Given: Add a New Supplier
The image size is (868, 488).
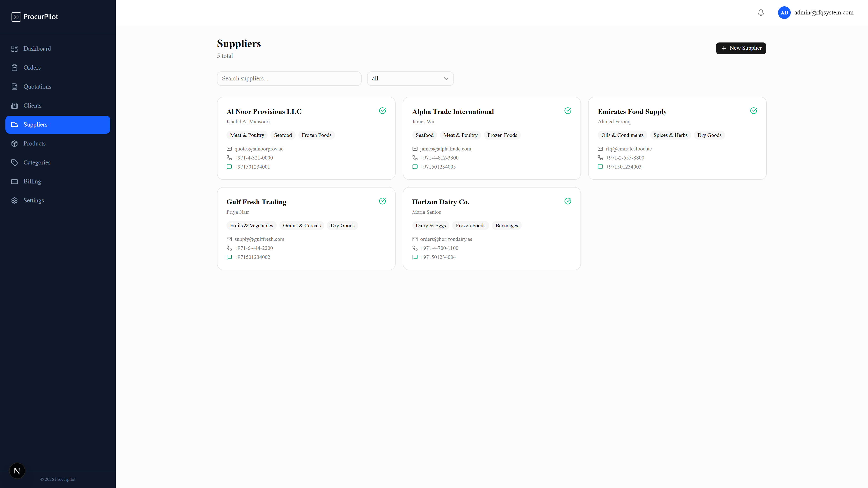Looking at the screenshot, I should [741, 48].
